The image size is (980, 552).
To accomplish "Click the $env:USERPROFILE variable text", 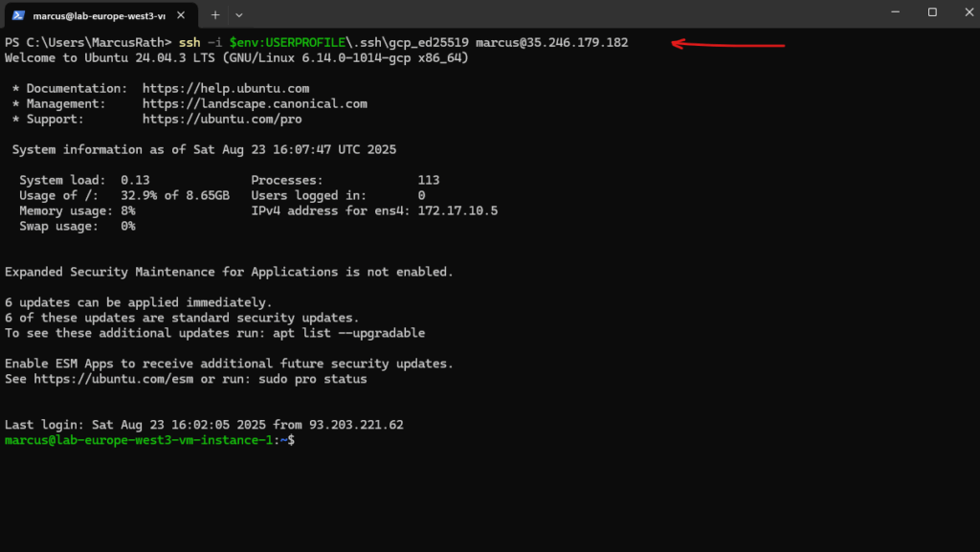I will pyautogui.click(x=287, y=42).
